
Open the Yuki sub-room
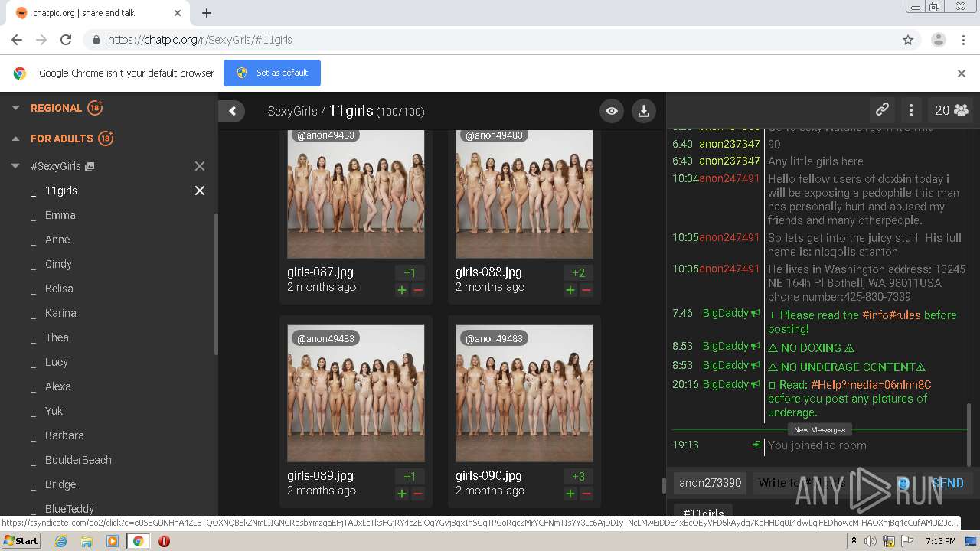coord(55,411)
